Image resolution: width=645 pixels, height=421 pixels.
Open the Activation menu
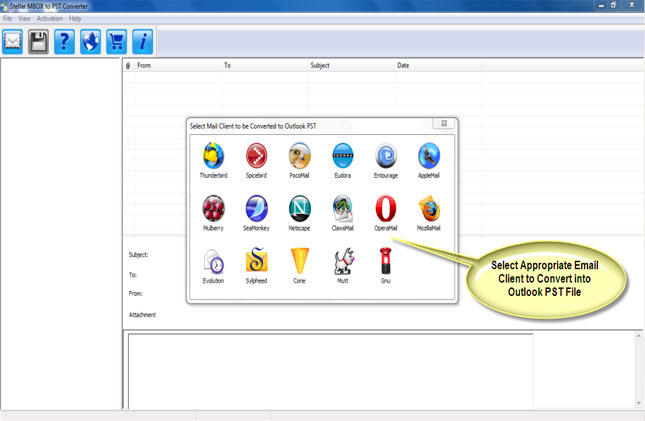50,19
